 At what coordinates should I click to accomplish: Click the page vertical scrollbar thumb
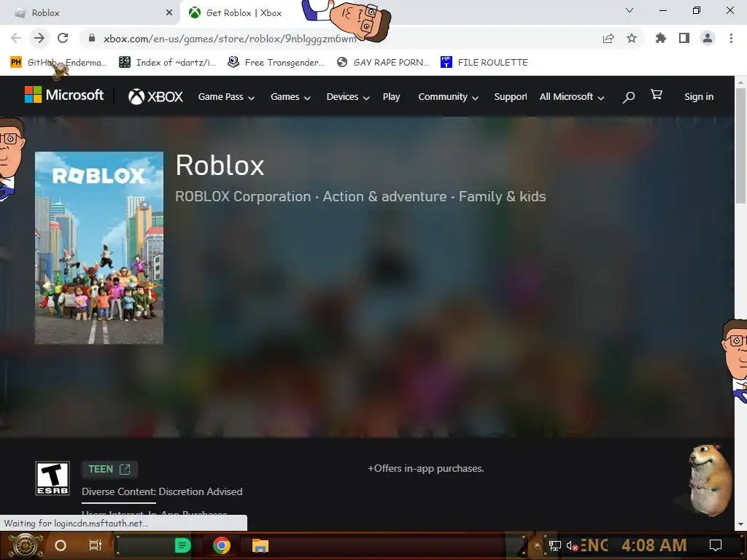pyautogui.click(x=740, y=145)
